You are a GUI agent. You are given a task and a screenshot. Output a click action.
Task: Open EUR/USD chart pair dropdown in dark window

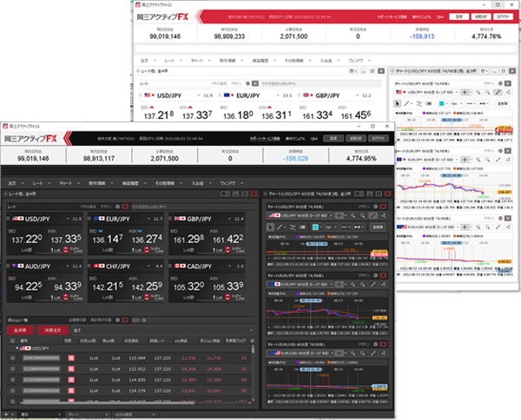[300, 353]
